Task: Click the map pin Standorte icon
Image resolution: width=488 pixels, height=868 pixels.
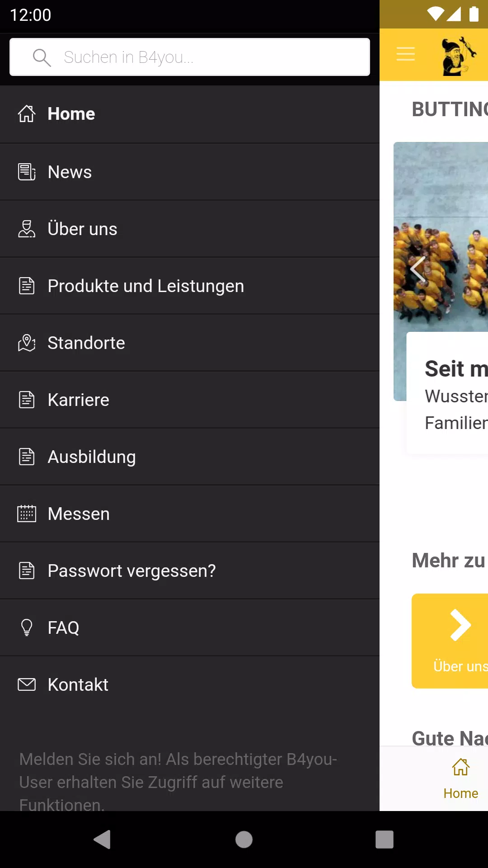Action: (x=27, y=343)
